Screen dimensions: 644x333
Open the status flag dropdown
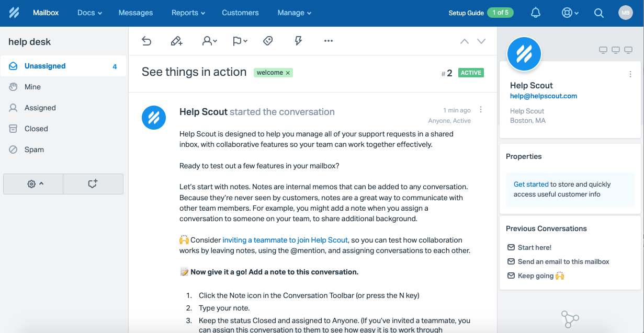coord(240,41)
